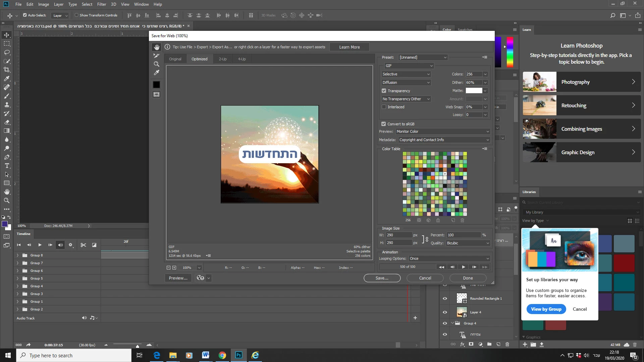Play the animation in Save for Web
644x362 pixels.
[x=463, y=267]
